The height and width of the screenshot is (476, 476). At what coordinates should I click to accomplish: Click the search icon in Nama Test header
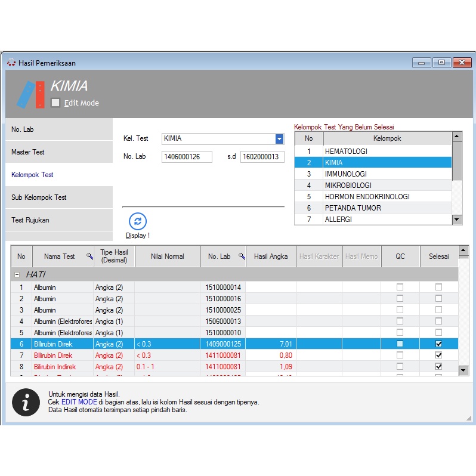point(89,256)
